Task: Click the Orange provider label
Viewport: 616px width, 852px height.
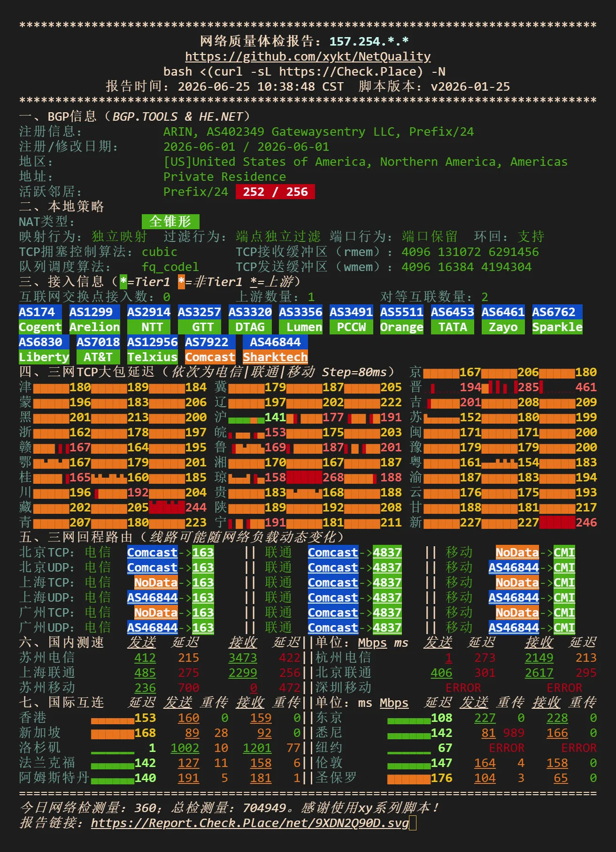Action: click(402, 327)
